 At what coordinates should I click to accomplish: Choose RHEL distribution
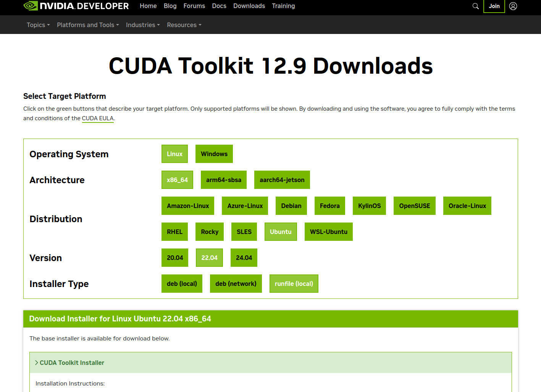pos(174,232)
